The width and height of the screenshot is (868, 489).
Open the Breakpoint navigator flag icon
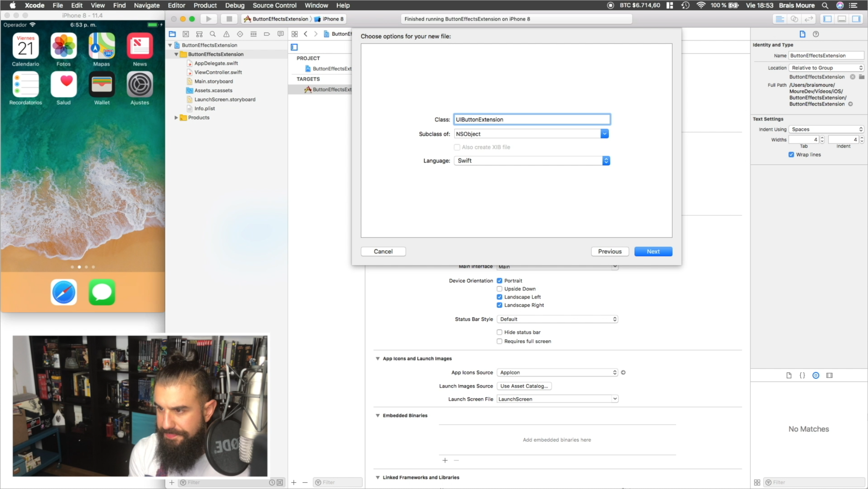[267, 34]
